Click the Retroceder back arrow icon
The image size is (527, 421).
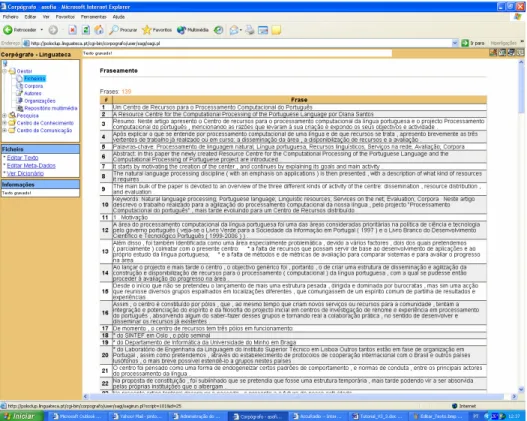pos(8,30)
